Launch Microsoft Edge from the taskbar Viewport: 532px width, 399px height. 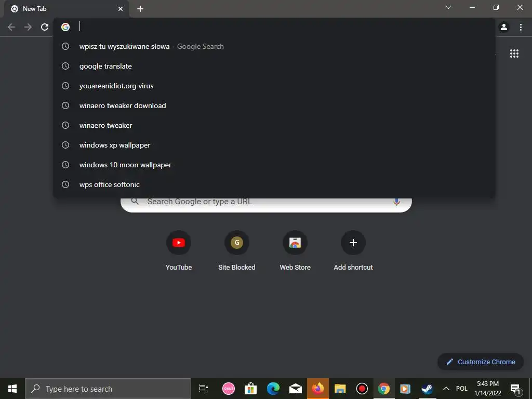pos(273,389)
